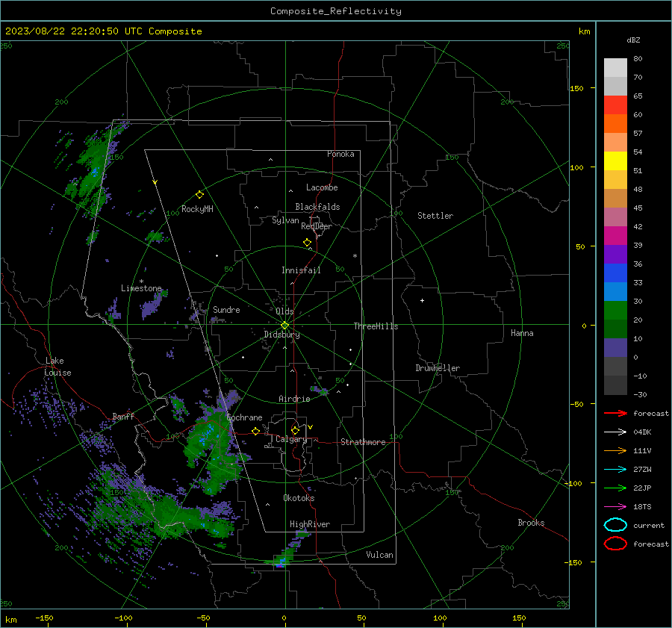Click the Lacombe city label
The height and width of the screenshot is (628, 672).
coord(322,187)
